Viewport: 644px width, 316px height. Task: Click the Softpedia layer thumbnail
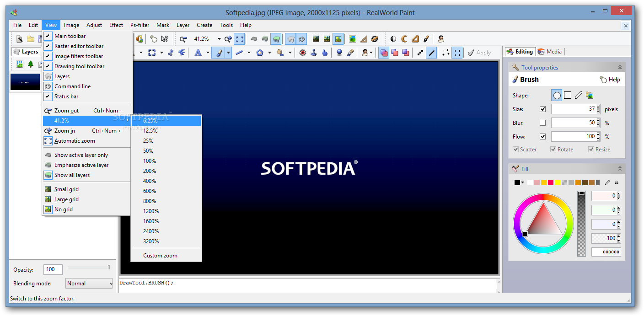(25, 82)
